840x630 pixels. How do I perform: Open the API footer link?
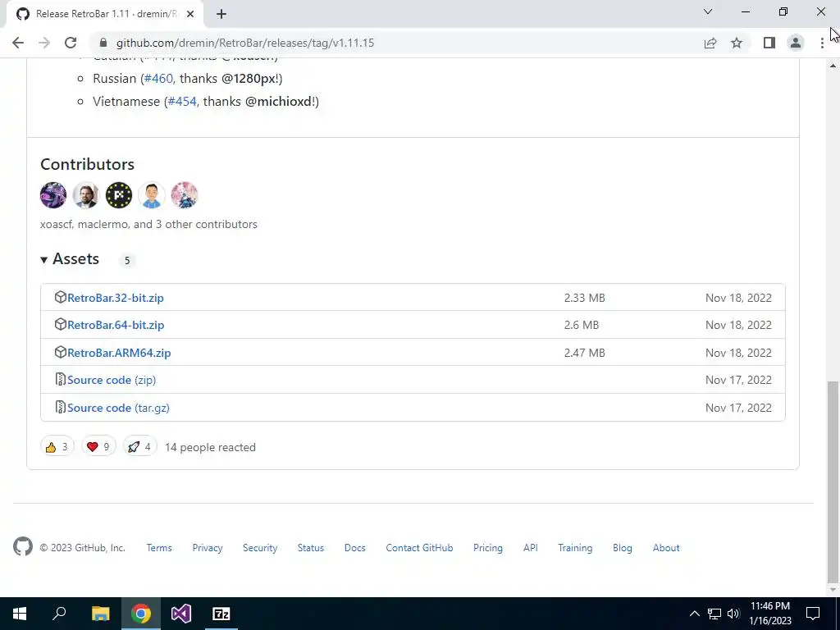click(x=531, y=548)
